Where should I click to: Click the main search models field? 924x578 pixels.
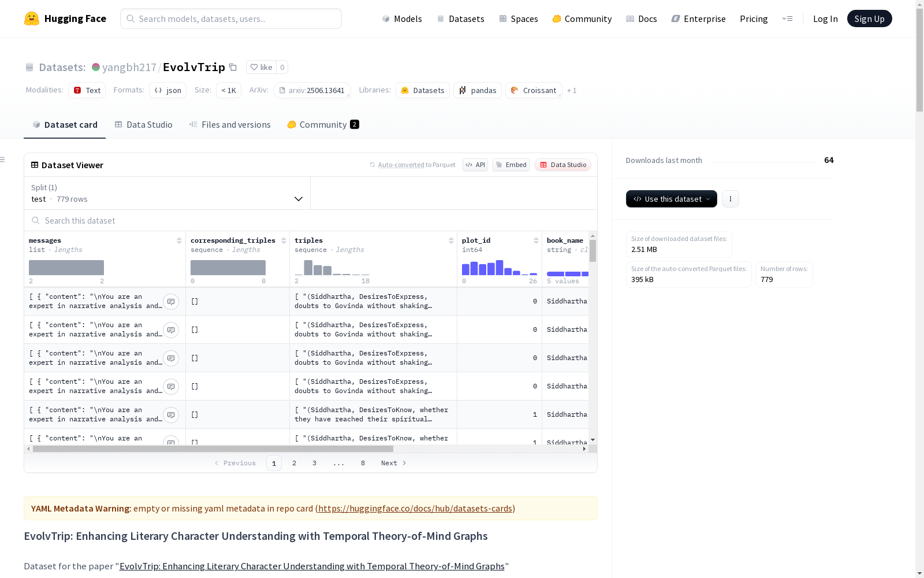point(231,18)
